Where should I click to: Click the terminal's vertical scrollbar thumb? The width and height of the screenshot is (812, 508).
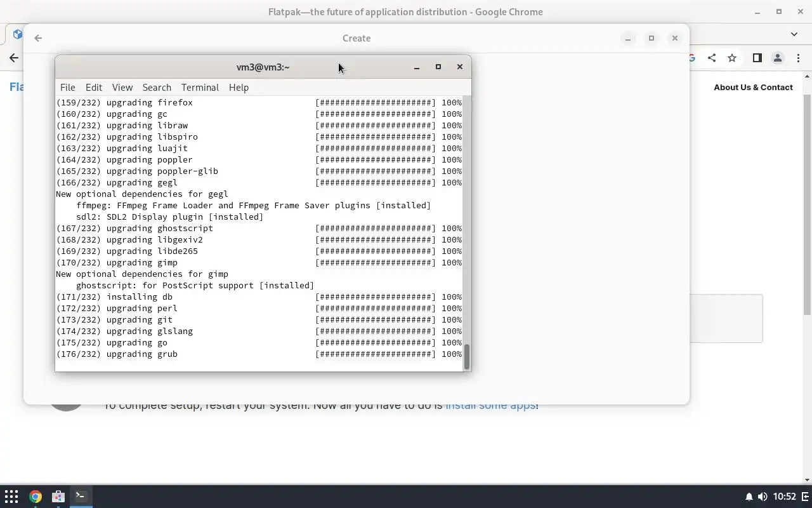click(x=467, y=357)
